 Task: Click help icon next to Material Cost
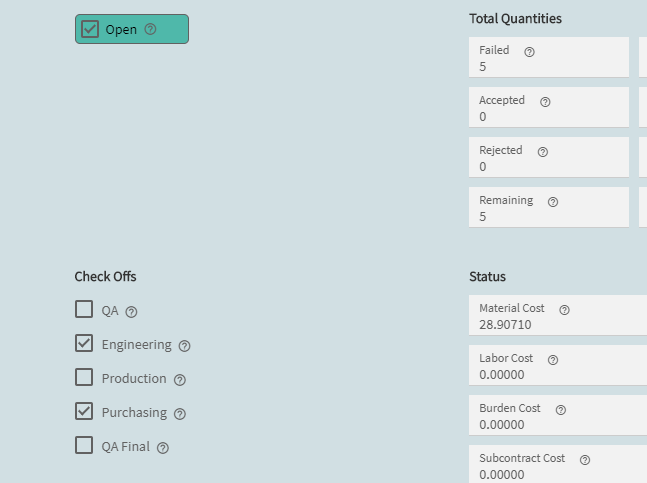click(x=564, y=310)
